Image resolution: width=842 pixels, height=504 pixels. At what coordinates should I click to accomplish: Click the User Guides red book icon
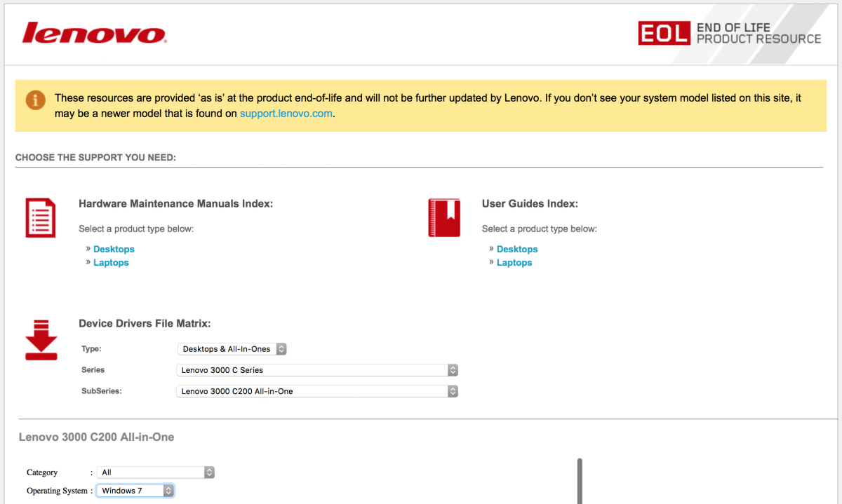tap(444, 217)
